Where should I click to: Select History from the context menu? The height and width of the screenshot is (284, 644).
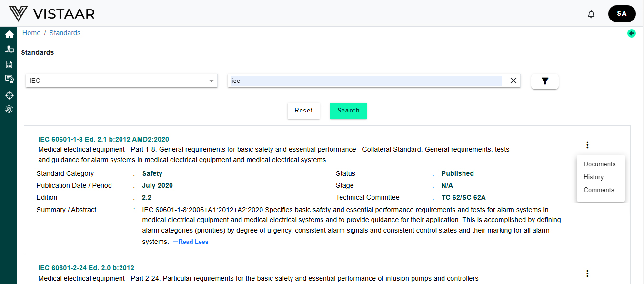pos(594,177)
